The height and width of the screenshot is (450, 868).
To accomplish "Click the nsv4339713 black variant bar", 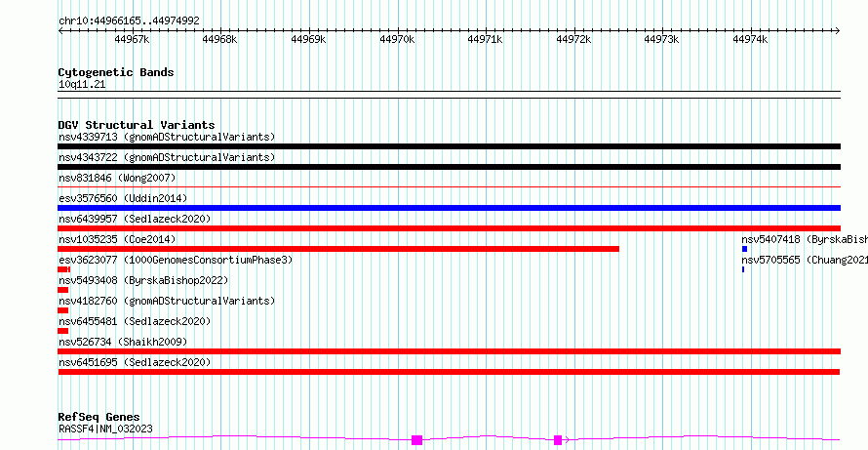I will tap(449, 146).
